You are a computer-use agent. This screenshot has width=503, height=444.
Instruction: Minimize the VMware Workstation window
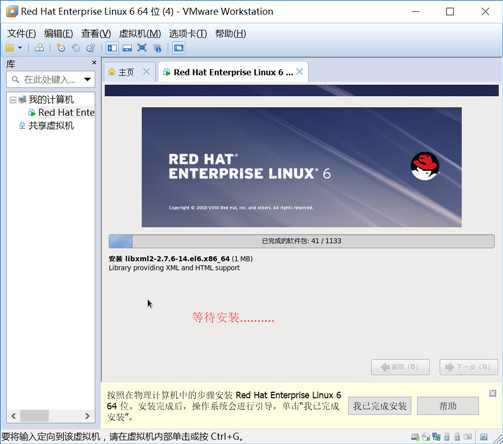(x=416, y=12)
